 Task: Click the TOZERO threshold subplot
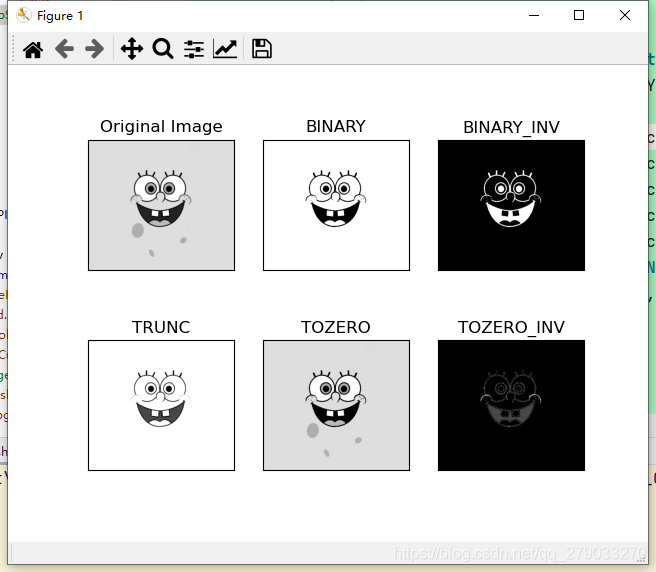[336, 405]
